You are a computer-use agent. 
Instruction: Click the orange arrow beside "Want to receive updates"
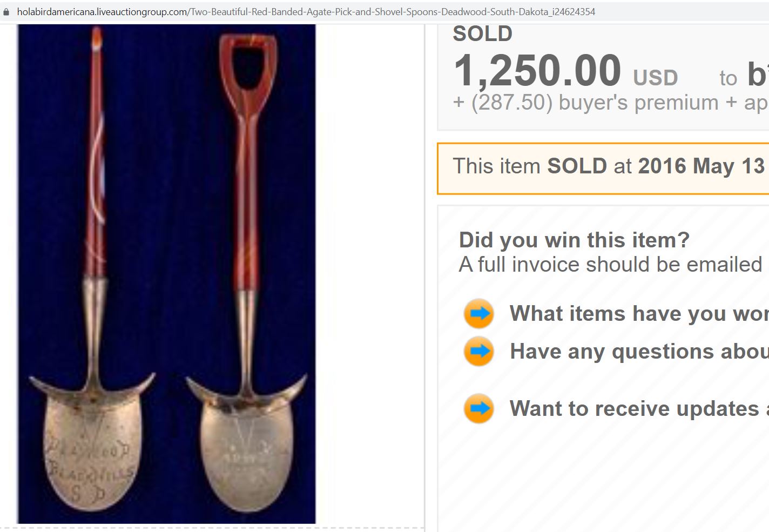point(479,408)
